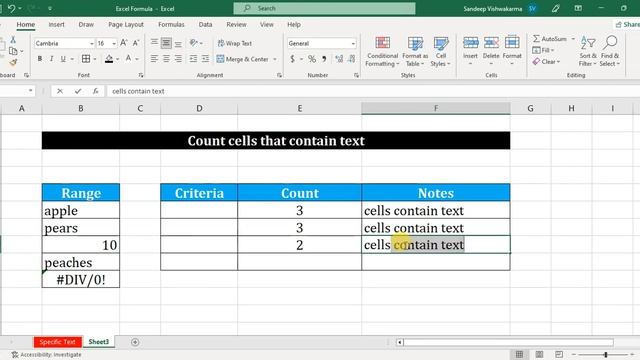
Task: Click the zoom slider handle
Action: click(x=606, y=355)
